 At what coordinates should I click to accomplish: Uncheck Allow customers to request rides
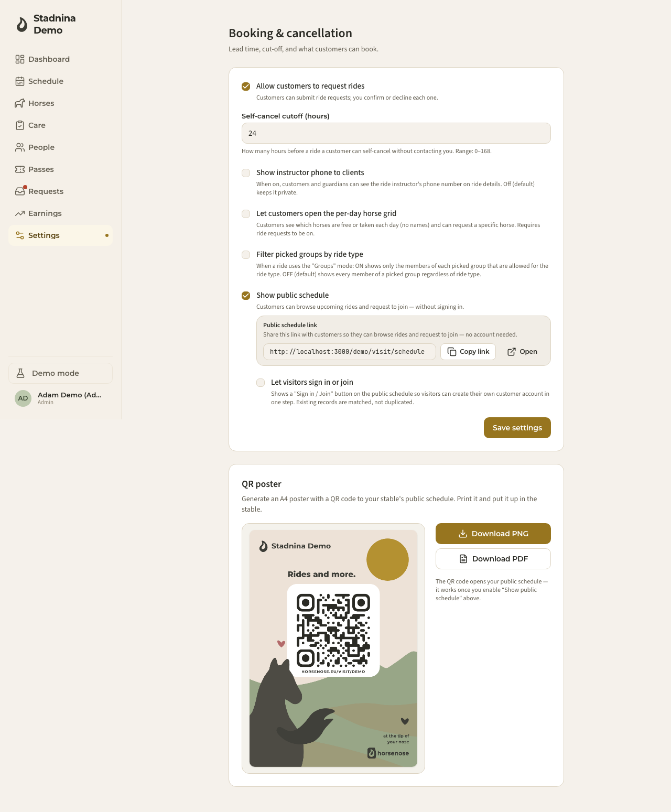pos(246,86)
